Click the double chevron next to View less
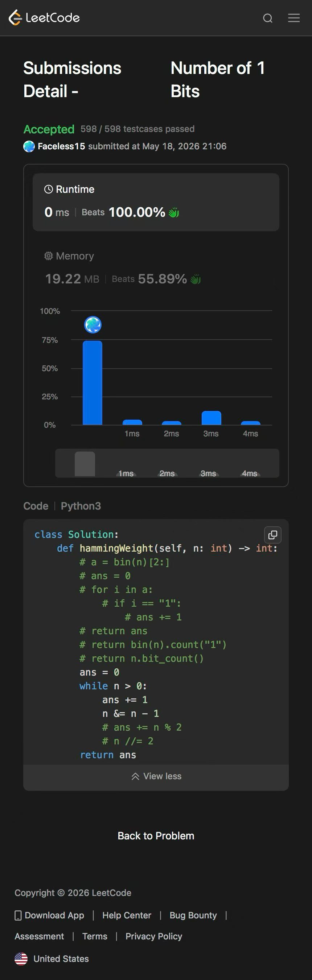 (x=135, y=776)
